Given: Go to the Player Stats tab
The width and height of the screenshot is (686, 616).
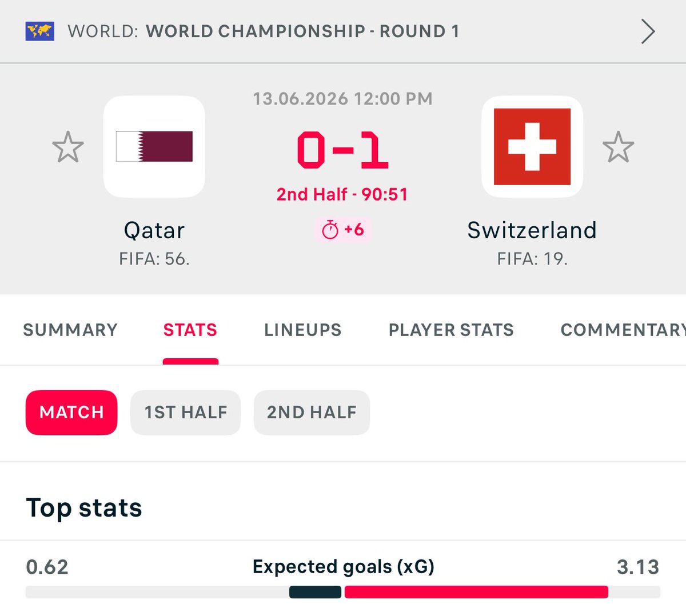Looking at the screenshot, I should (x=451, y=330).
